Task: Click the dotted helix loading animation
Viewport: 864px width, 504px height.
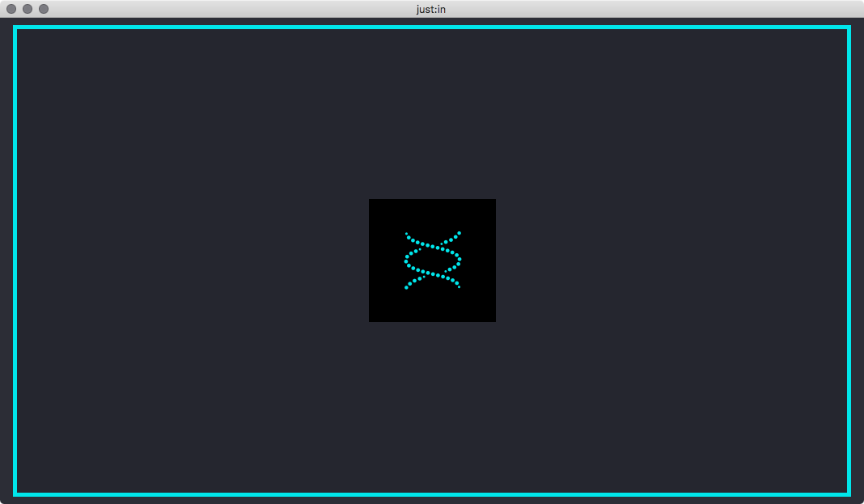Action: coord(433,260)
